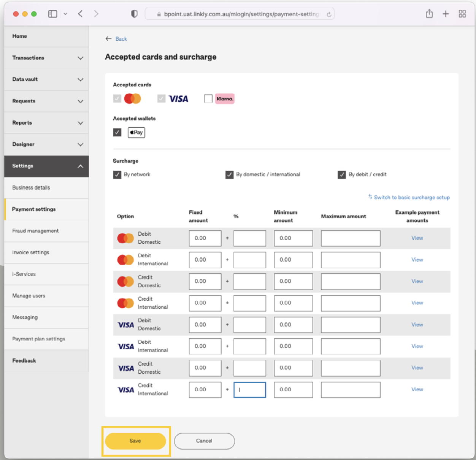Navigate to Invoice settings
This screenshot has height=460, width=476.
31,252
